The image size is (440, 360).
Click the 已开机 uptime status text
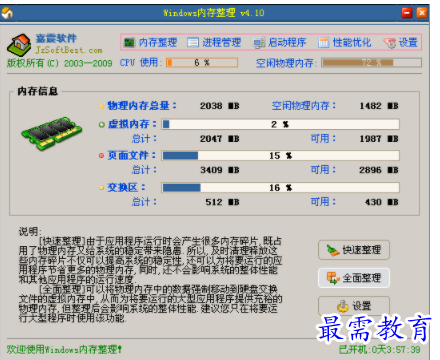click(x=380, y=349)
